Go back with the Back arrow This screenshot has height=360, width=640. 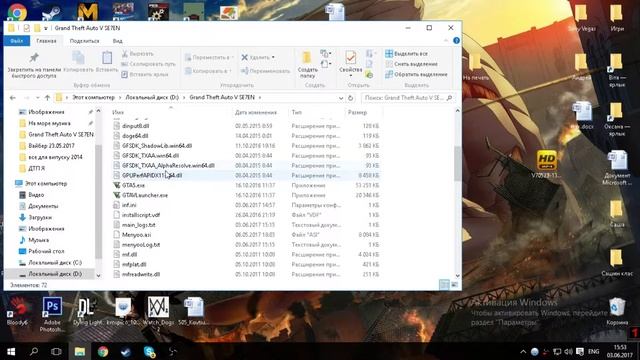pyautogui.click(x=13, y=98)
